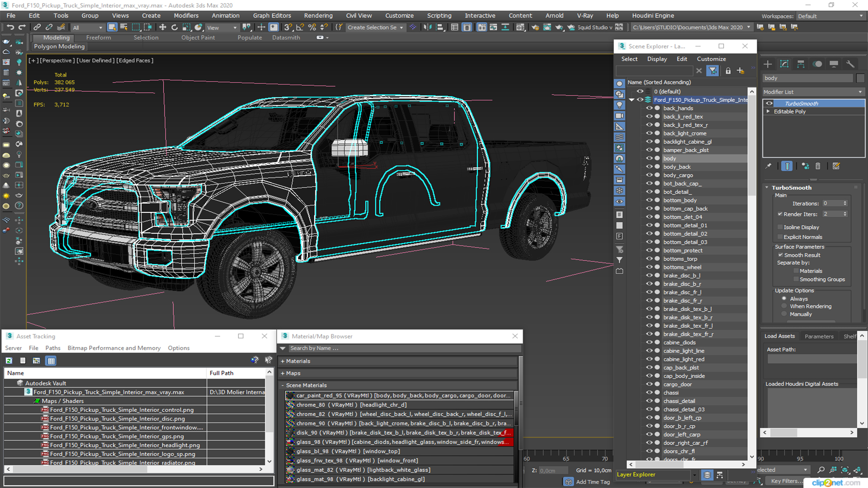Click the Iterations spinner arrows
Screen dimensions: 868x488
[x=845, y=203]
